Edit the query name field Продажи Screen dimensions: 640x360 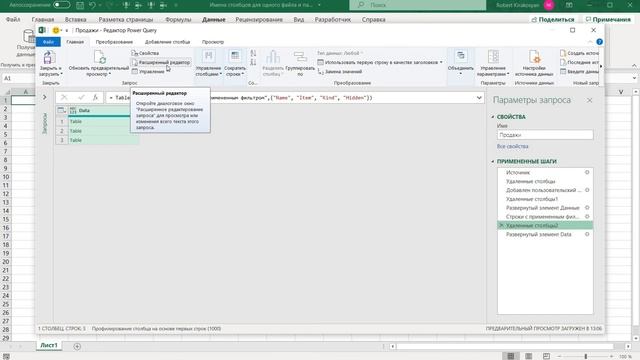point(545,135)
